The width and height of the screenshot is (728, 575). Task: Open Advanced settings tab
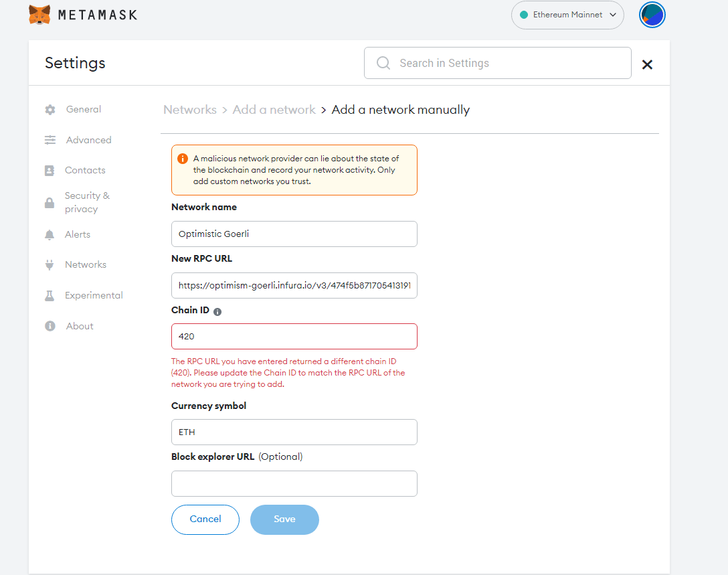coord(89,140)
